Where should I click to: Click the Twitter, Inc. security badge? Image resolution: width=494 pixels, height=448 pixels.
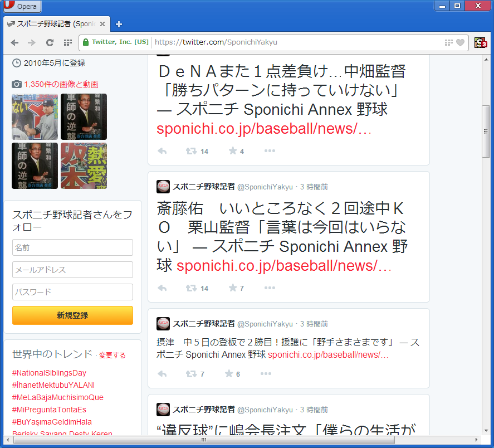(116, 42)
